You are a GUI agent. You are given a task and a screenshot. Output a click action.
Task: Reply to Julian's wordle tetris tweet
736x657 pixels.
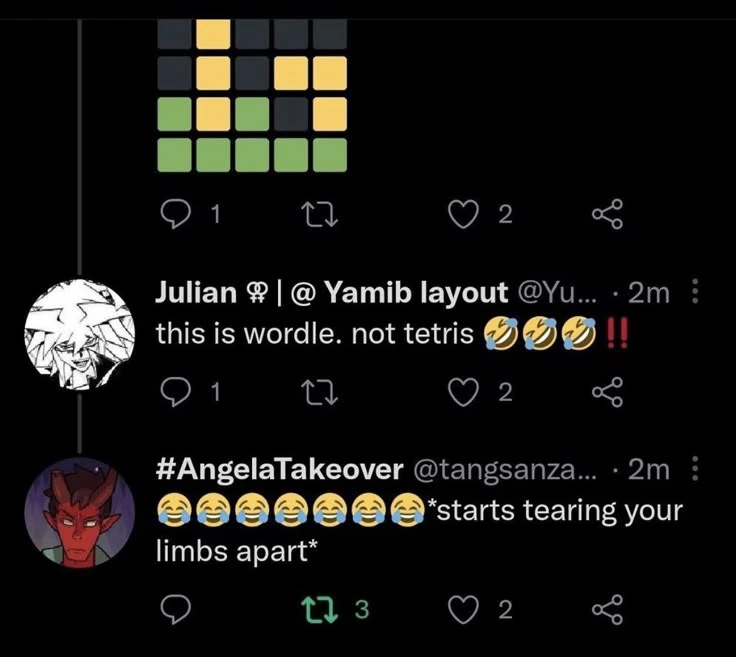click(176, 393)
